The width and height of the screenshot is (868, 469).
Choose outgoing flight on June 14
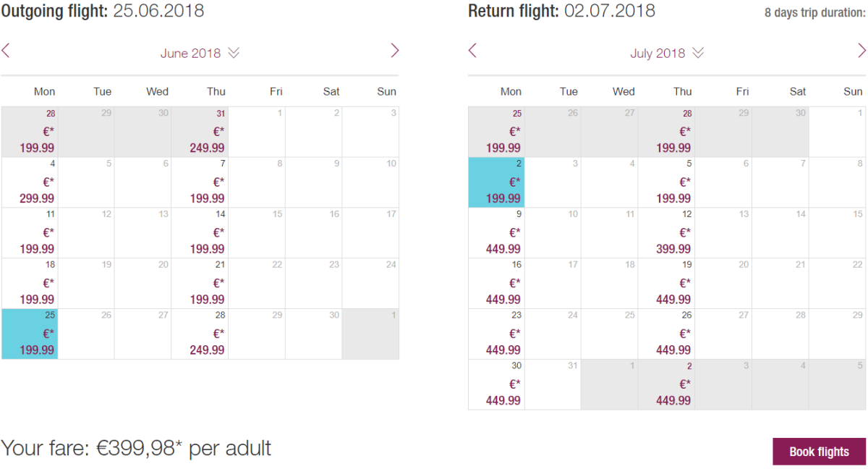pyautogui.click(x=200, y=233)
